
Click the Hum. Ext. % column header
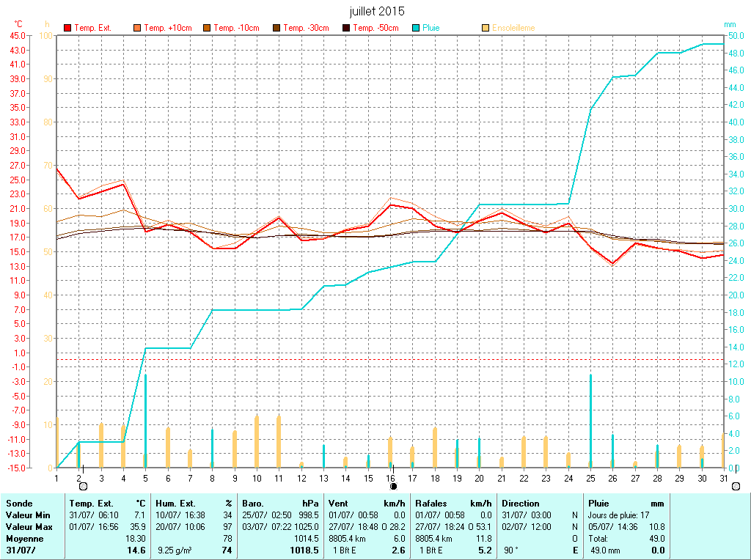(194, 504)
